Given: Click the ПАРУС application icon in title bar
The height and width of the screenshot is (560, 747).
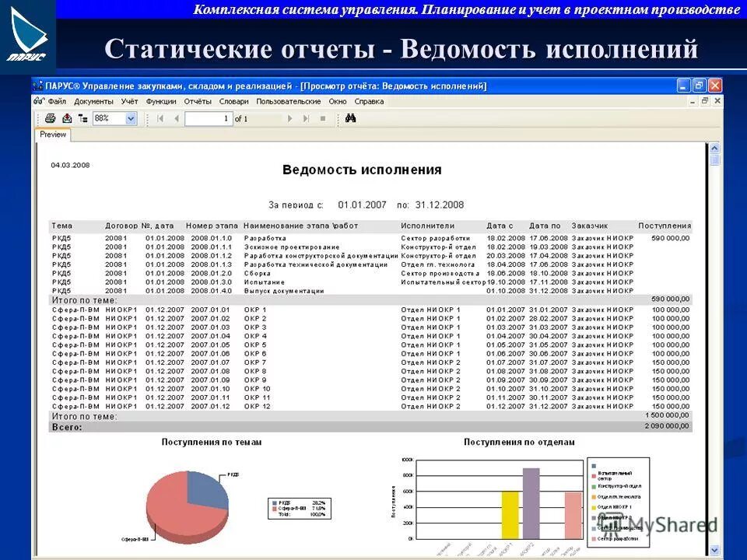Looking at the screenshot, I should [x=38, y=86].
